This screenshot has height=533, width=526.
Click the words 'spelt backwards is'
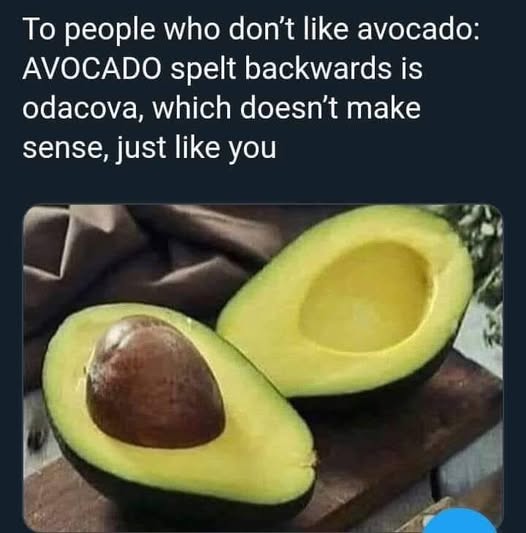tap(296, 69)
